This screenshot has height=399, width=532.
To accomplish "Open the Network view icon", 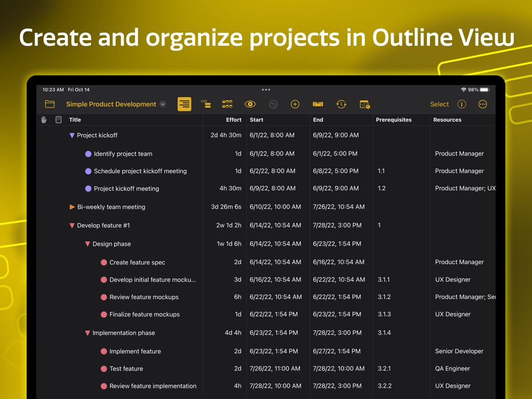I will click(227, 104).
